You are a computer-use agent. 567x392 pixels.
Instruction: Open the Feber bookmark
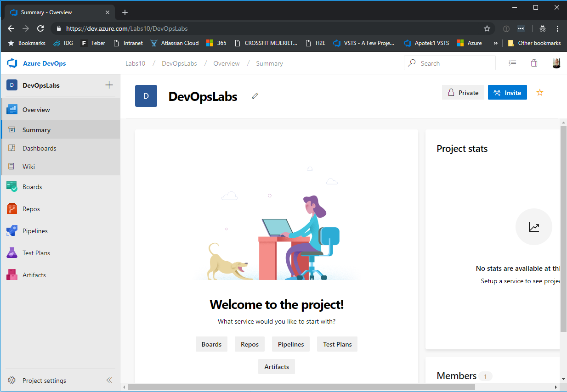pos(93,43)
